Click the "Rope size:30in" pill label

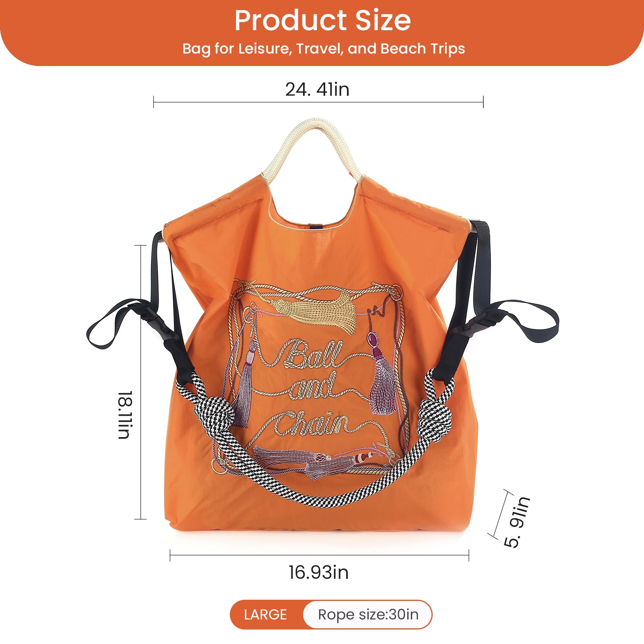pos(368,615)
